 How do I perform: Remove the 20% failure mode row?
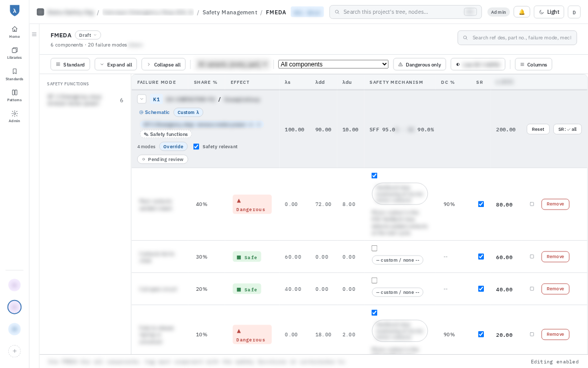(555, 289)
